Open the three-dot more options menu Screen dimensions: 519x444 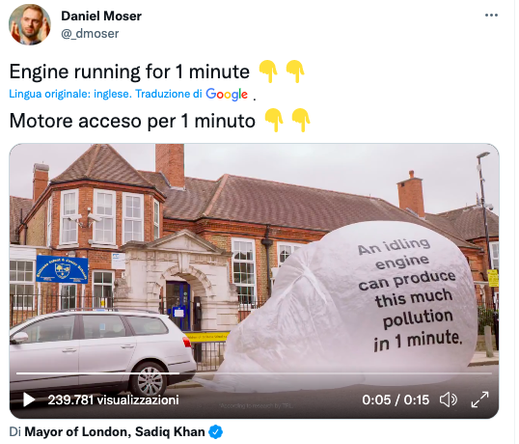pyautogui.click(x=491, y=15)
